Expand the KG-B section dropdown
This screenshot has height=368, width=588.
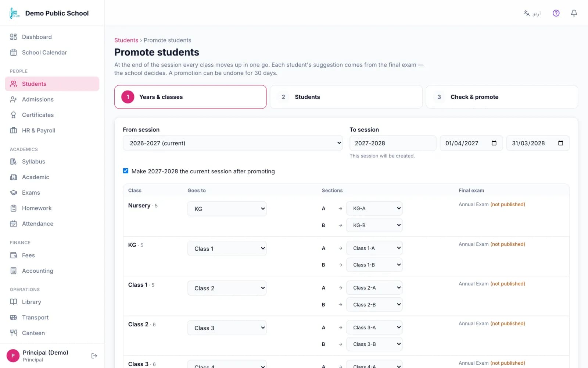[x=374, y=225]
